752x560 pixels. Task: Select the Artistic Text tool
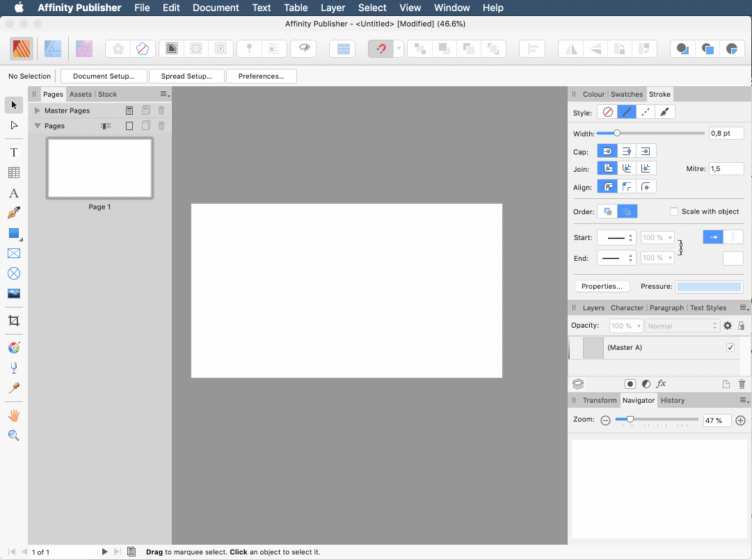tap(13, 152)
